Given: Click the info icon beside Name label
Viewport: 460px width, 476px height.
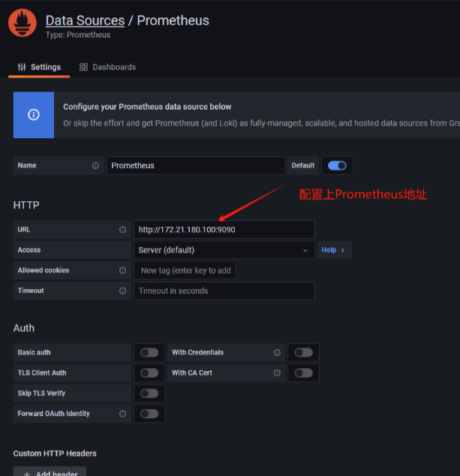Looking at the screenshot, I should (95, 165).
